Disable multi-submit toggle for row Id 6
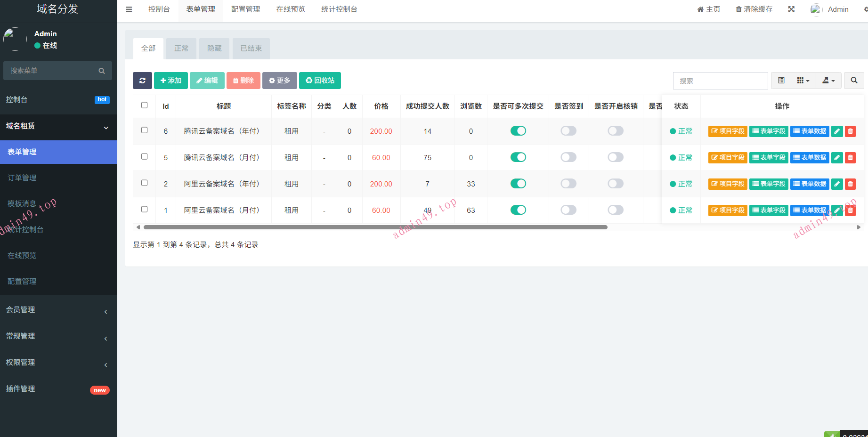Viewport: 868px width, 437px height. [x=518, y=131]
